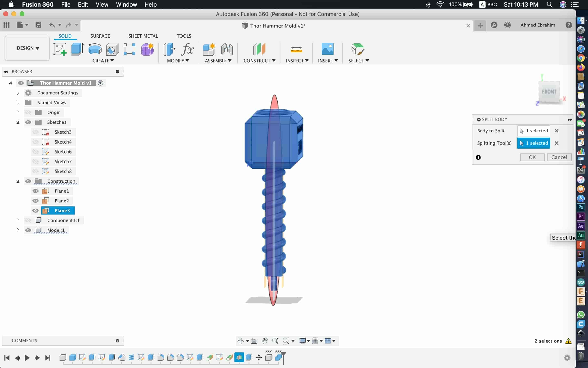Open the Help question mark icon
Viewport: 588px width, 368px height.
[x=569, y=25]
